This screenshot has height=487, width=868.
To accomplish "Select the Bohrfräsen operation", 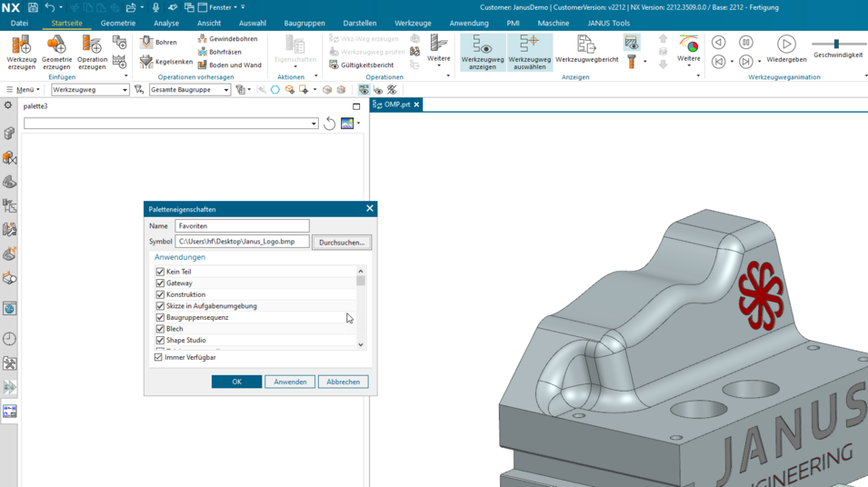I will click(219, 52).
